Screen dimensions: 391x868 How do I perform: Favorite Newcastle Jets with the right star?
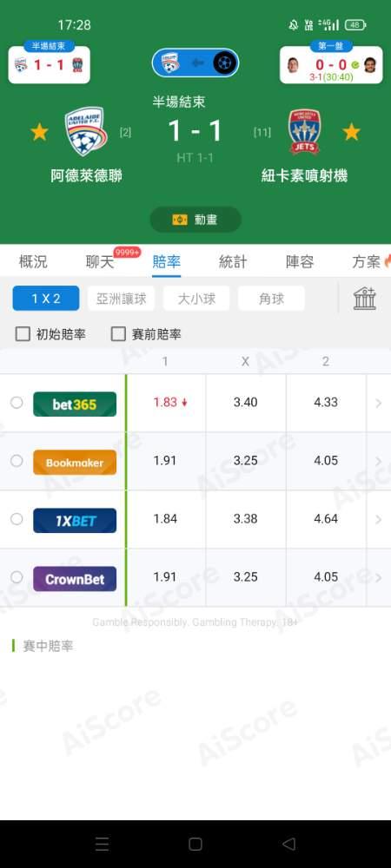(351, 132)
